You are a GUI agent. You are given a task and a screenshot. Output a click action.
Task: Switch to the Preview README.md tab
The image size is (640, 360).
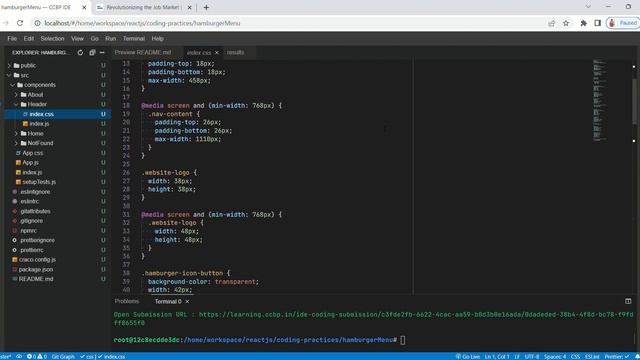tap(143, 53)
